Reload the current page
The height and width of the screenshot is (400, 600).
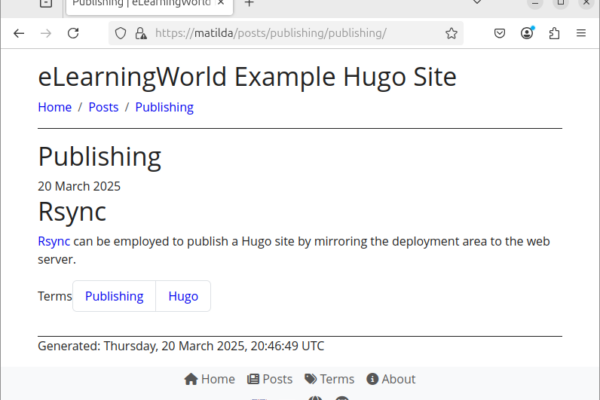pos(73,33)
